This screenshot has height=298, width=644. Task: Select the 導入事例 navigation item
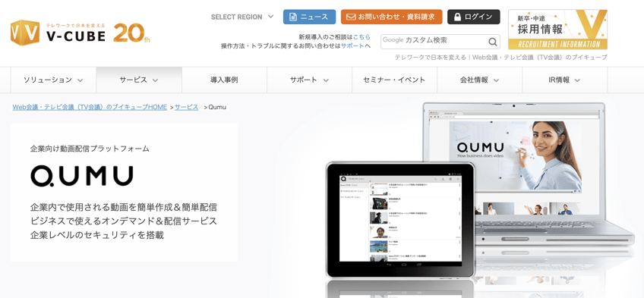tap(224, 80)
